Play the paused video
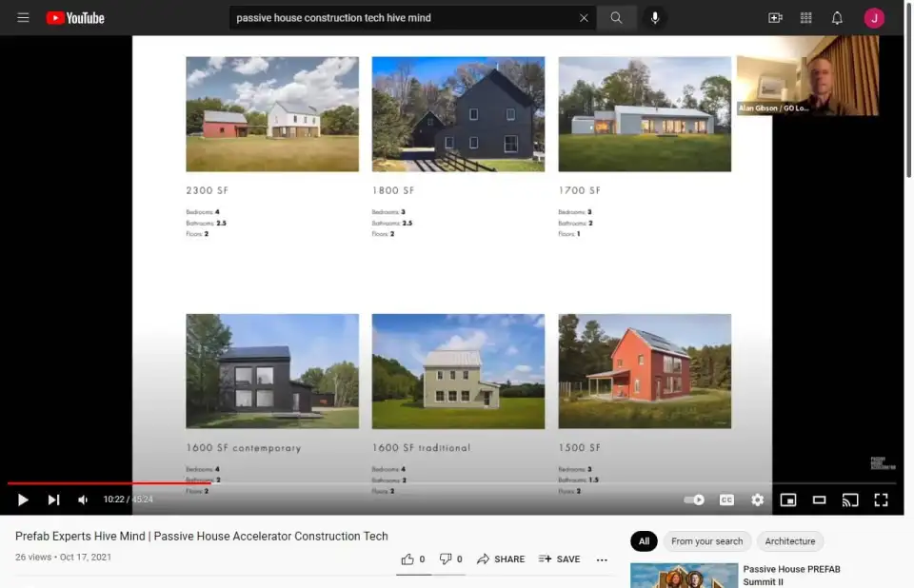This screenshot has height=588, width=914. point(23,500)
